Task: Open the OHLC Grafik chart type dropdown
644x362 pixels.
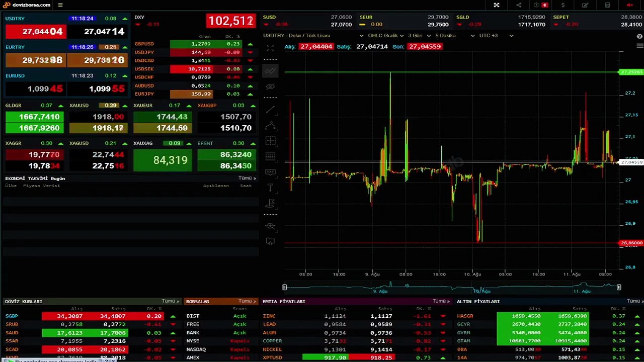Action: [386, 36]
